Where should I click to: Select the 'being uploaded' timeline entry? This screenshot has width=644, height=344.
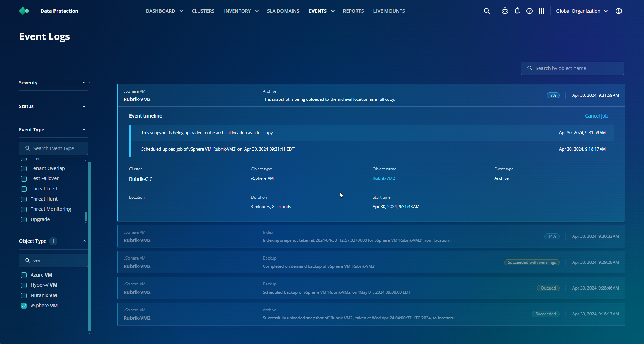click(x=371, y=133)
